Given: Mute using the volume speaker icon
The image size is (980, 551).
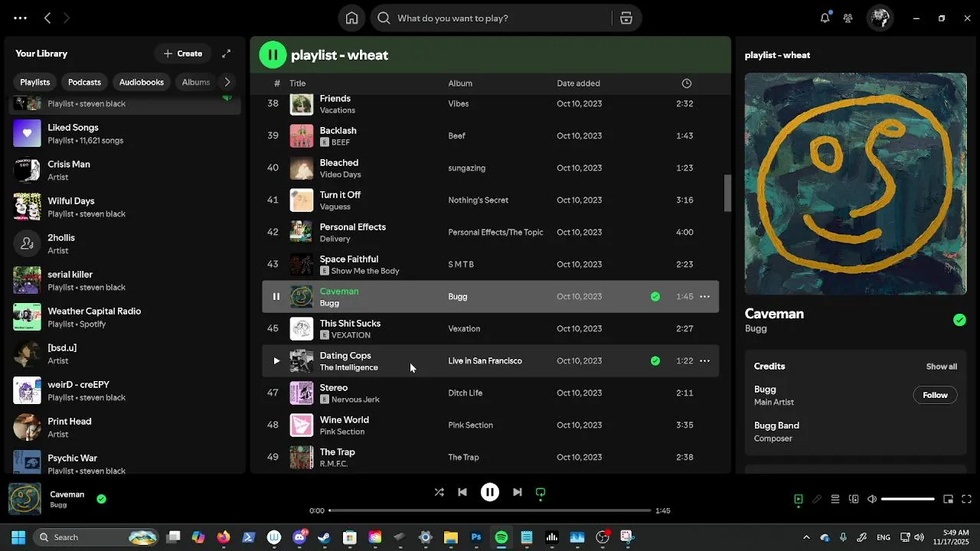Looking at the screenshot, I should pos(872,500).
